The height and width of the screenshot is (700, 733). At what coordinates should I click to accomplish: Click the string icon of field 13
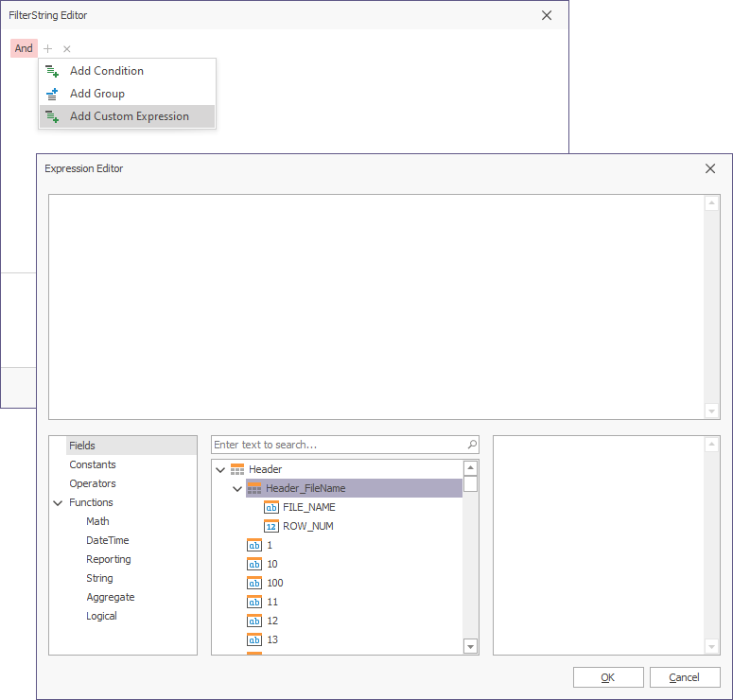[x=254, y=640]
